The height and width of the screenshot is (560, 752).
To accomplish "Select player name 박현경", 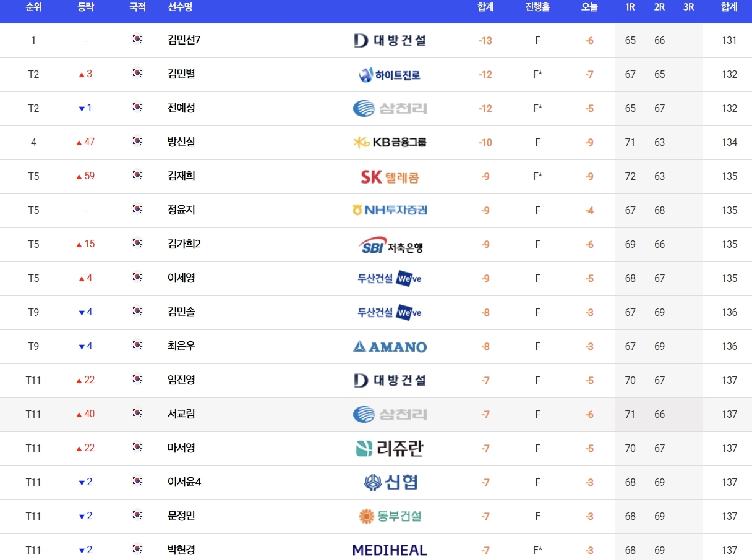I will point(181,550).
